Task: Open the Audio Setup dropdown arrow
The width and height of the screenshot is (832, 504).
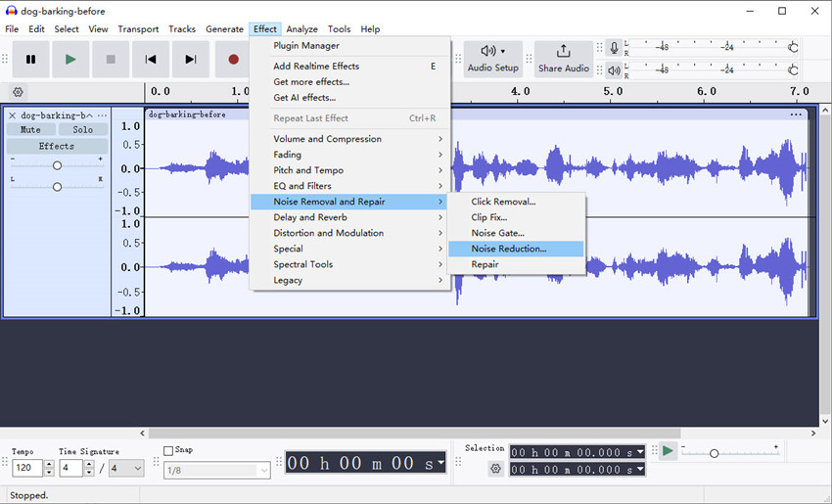Action: coord(503,52)
